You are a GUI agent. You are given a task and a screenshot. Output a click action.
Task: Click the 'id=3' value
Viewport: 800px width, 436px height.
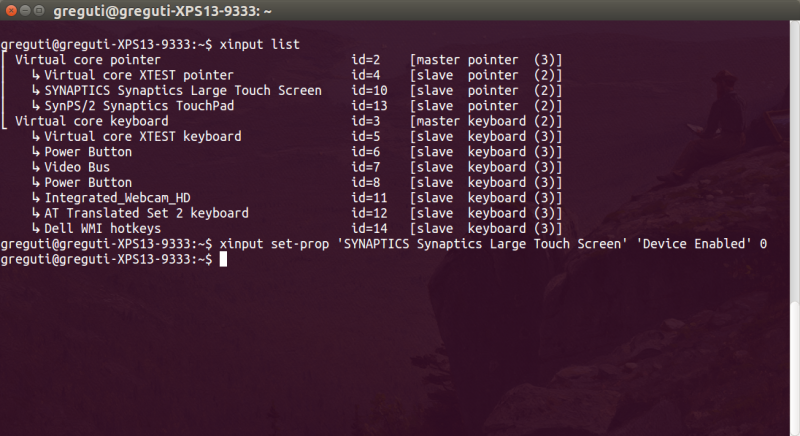pyautogui.click(x=366, y=121)
